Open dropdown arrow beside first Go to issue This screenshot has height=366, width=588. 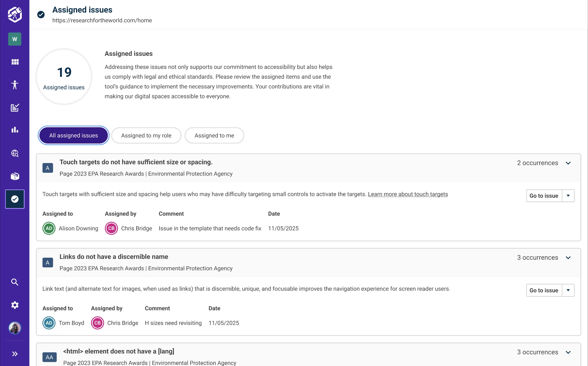[568, 196]
